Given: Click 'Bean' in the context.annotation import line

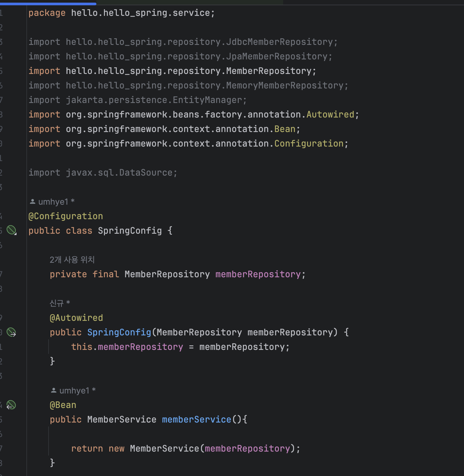Looking at the screenshot, I should 285,129.
